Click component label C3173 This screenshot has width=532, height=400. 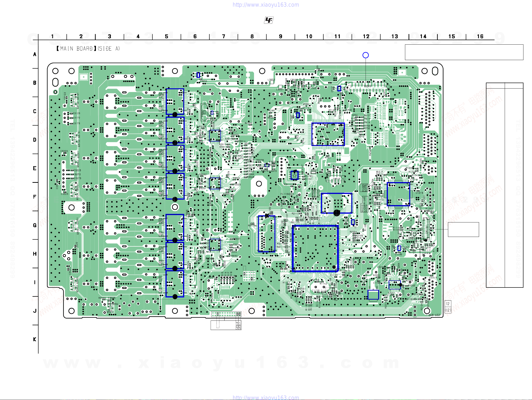76,123
